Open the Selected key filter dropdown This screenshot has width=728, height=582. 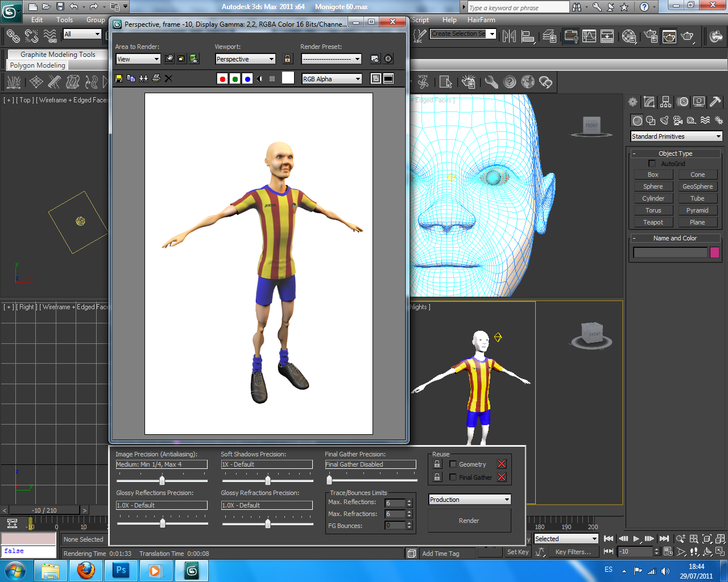(x=566, y=539)
